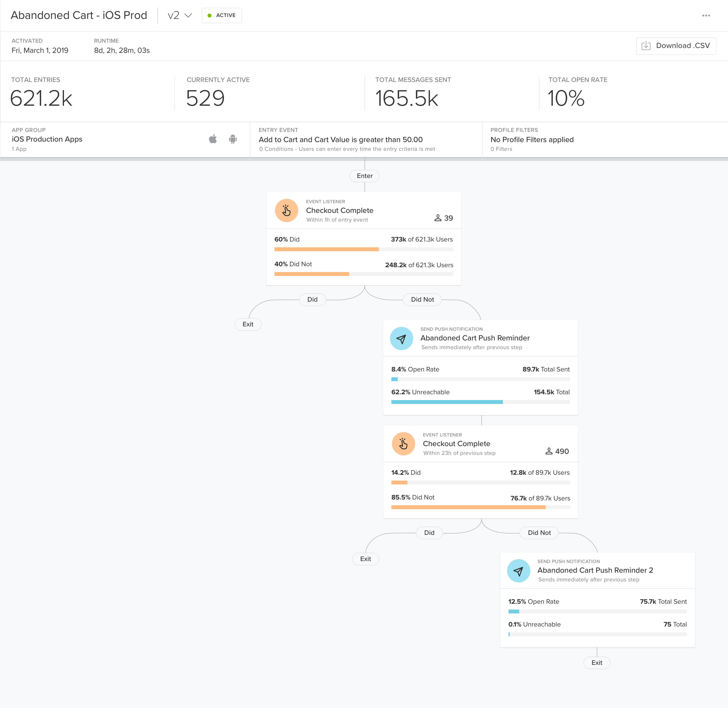Click the 62.2% Unreachable progress bar
Image resolution: width=728 pixels, height=708 pixels.
[480, 402]
